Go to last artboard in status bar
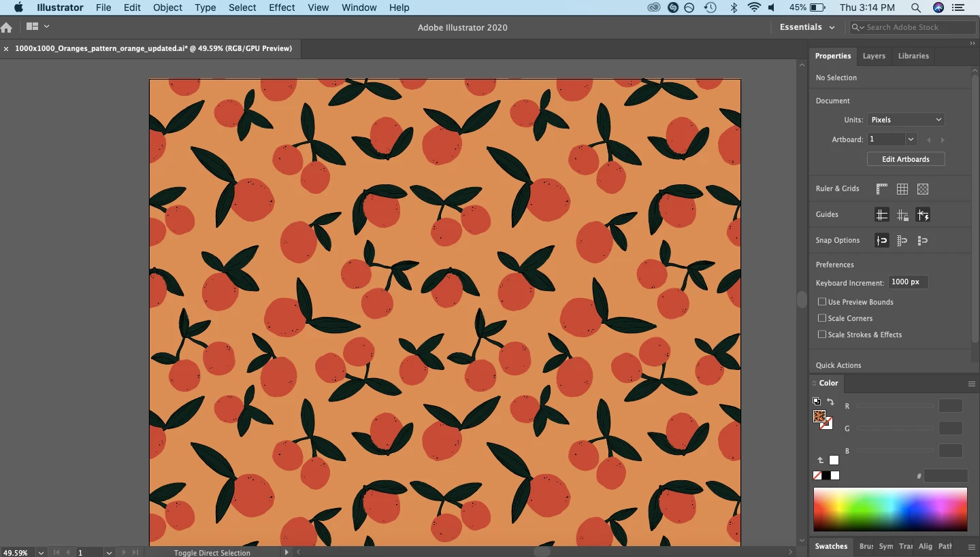 pyautogui.click(x=135, y=552)
